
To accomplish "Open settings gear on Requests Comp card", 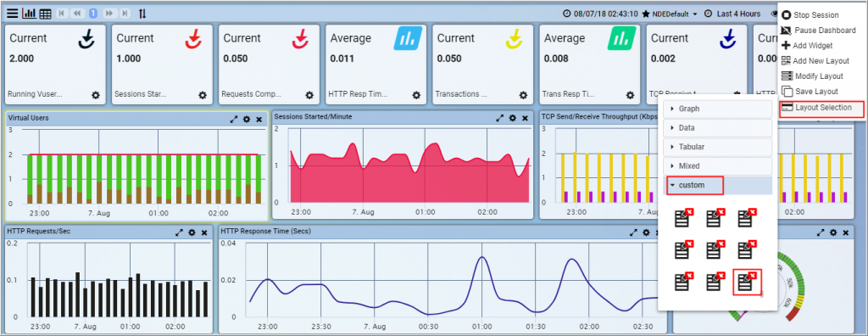I will [x=309, y=95].
